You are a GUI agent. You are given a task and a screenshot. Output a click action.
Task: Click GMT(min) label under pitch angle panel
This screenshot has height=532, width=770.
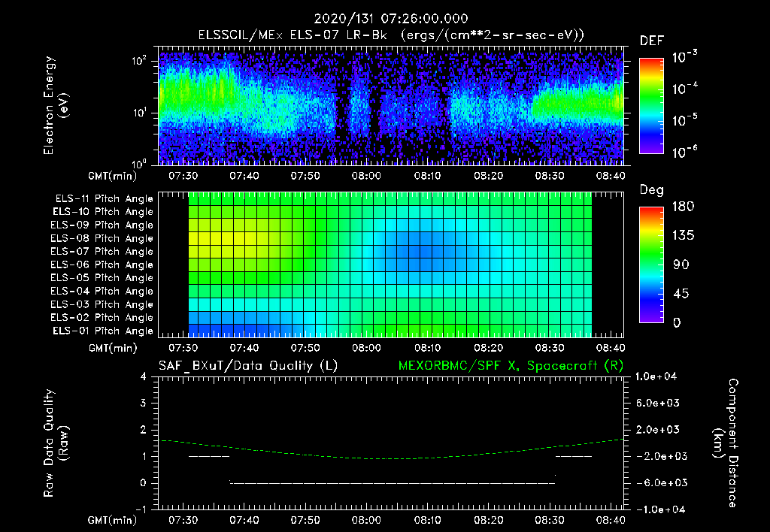pyautogui.click(x=113, y=349)
